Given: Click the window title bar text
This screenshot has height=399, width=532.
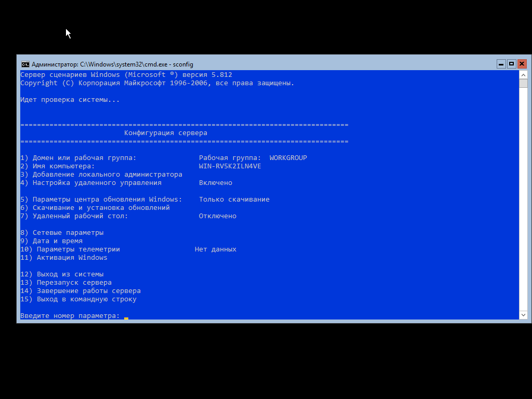Looking at the screenshot, I should coord(112,64).
